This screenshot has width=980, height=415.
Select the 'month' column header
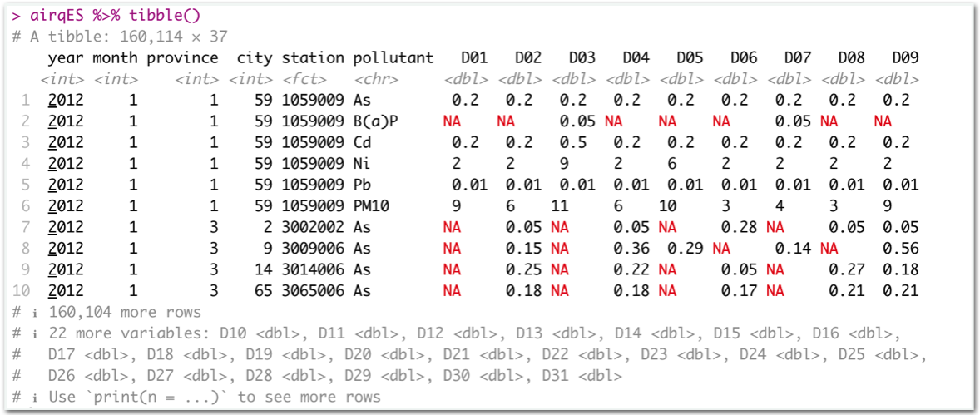[x=115, y=58]
